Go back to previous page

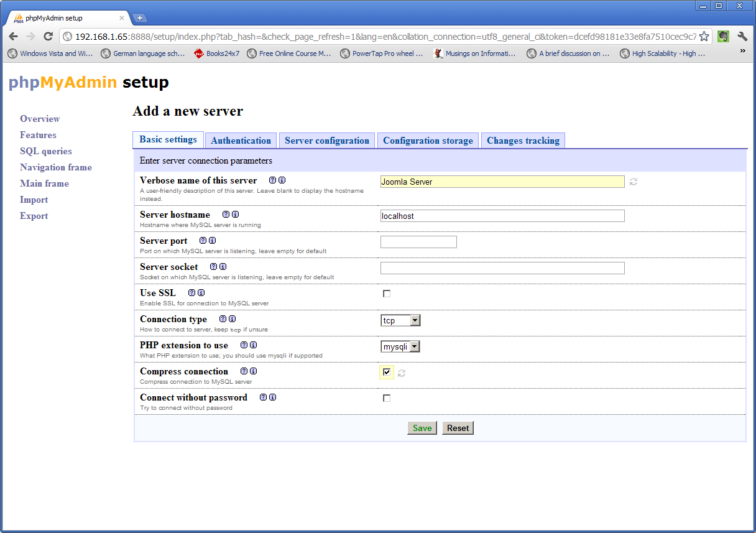pyautogui.click(x=13, y=37)
